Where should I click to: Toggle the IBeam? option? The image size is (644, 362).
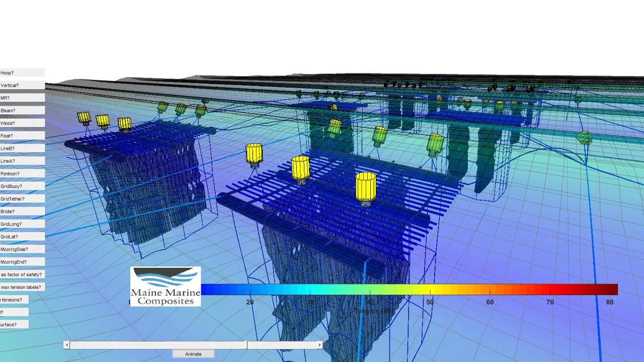click(22, 111)
